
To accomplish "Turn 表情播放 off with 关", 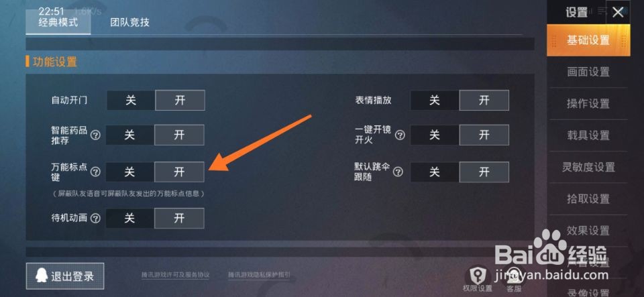I will tap(435, 101).
